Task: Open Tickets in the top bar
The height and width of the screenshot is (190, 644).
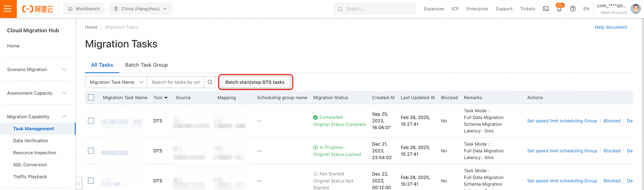Action: [528, 9]
